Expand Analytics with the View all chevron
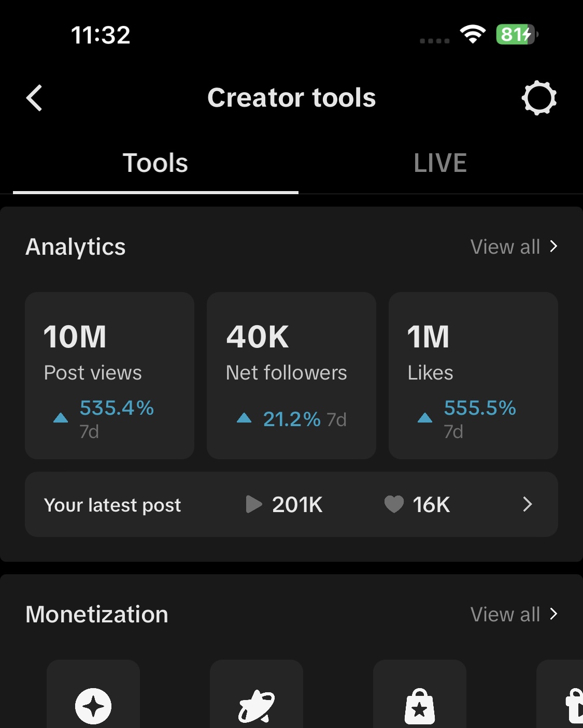 pos(554,246)
